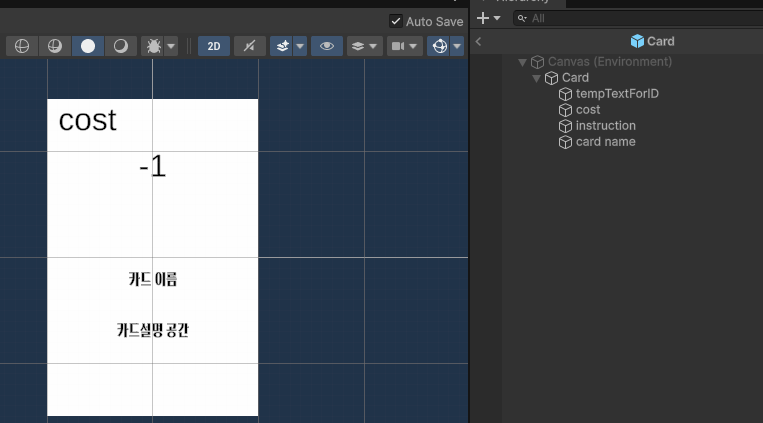Open the create object dropdown arrow
The height and width of the screenshot is (423, 763).
coord(497,18)
